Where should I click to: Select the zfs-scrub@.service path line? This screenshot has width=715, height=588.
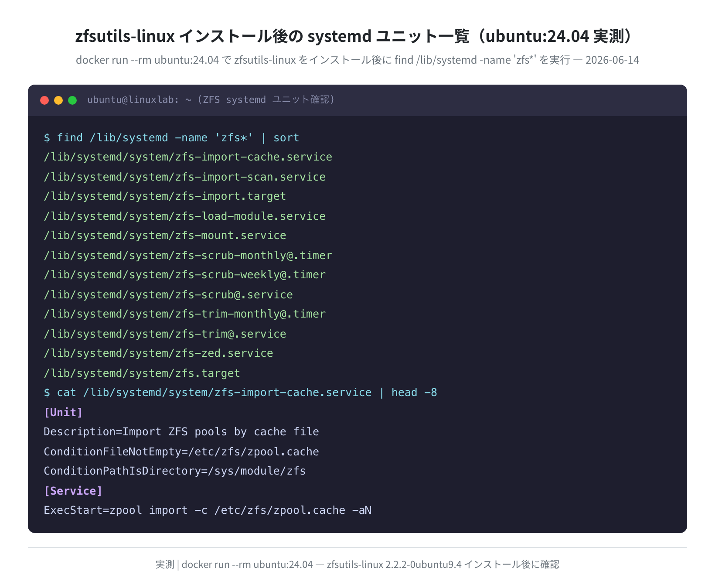click(168, 295)
